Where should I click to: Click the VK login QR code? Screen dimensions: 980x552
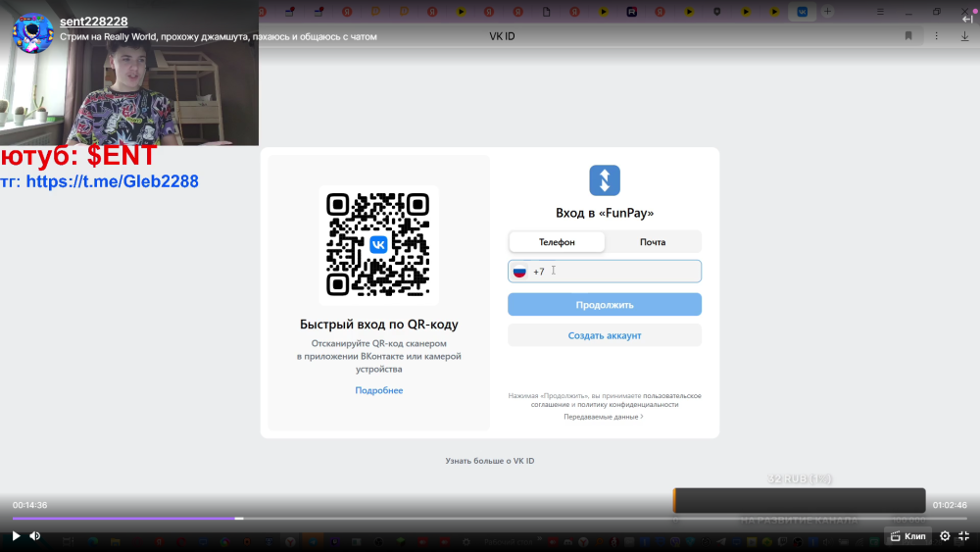378,244
